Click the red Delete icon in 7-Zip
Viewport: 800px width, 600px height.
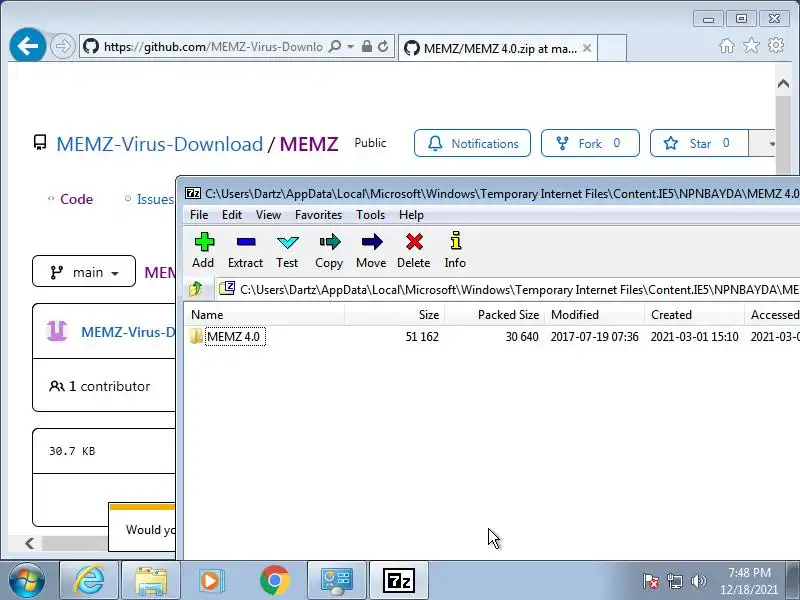(414, 250)
